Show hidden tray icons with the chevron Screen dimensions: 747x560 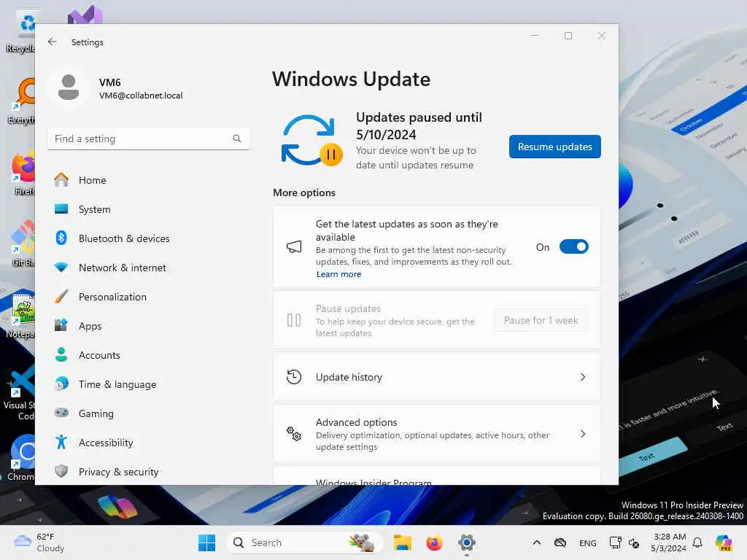[x=536, y=542]
